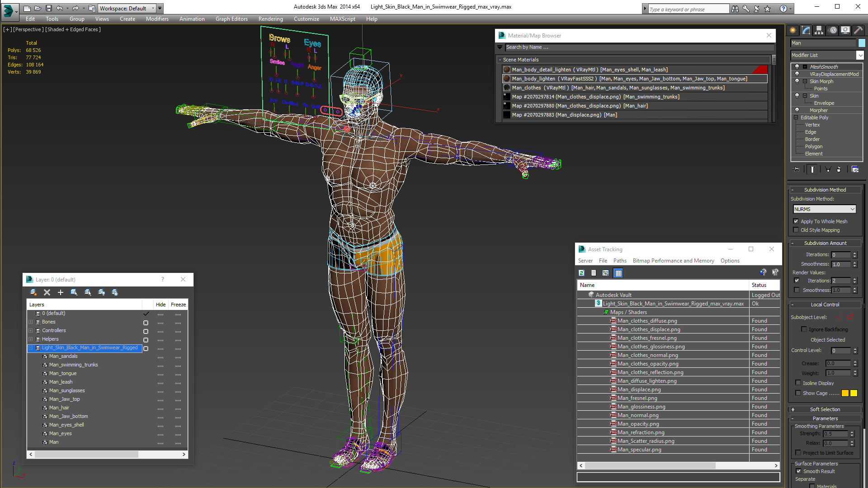Click the Undo arrow in quick access toolbar
Viewport: 868px width, 488px height.
pyautogui.click(x=59, y=8)
